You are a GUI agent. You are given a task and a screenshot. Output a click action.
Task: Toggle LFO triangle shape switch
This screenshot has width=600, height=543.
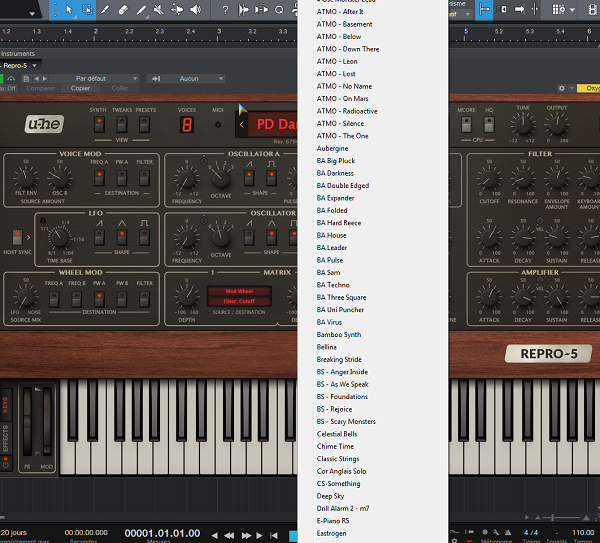pyautogui.click(x=122, y=237)
